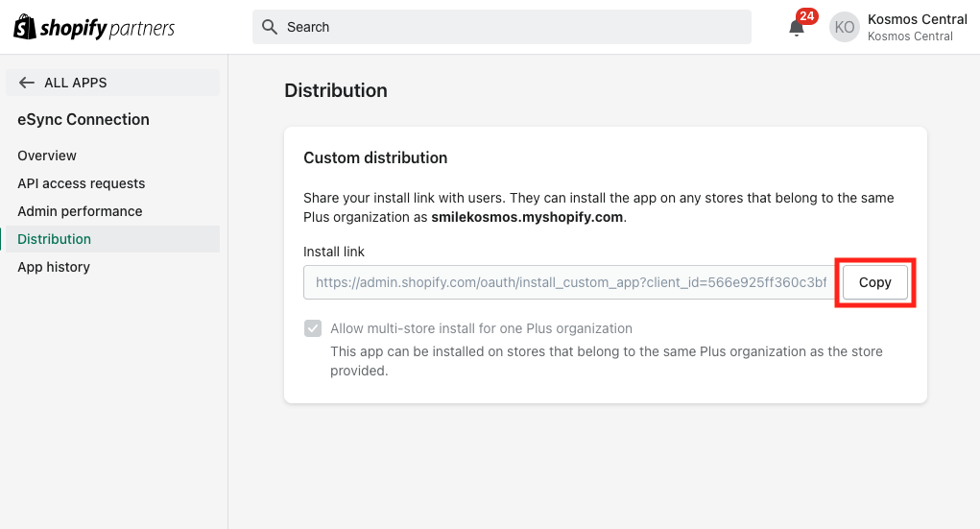Click the Shopify partners wordmark

[x=108, y=28]
